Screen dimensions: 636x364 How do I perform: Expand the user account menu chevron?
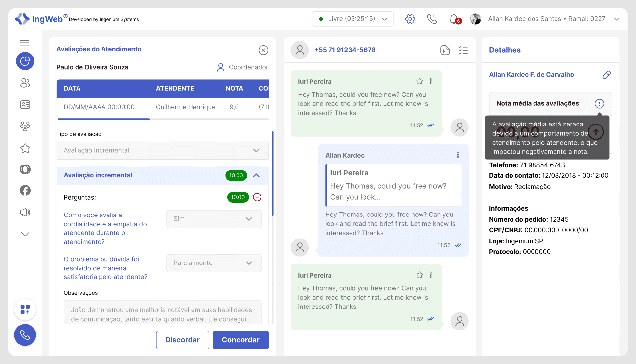[x=617, y=19]
